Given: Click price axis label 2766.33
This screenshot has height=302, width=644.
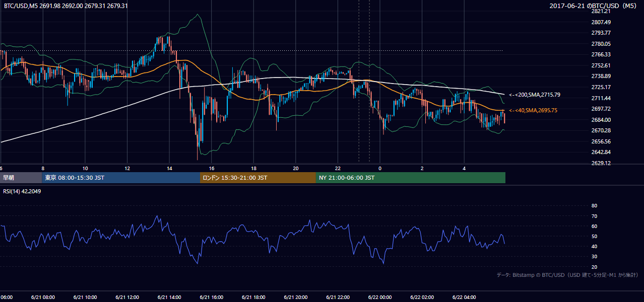Looking at the screenshot, I should tap(601, 54).
